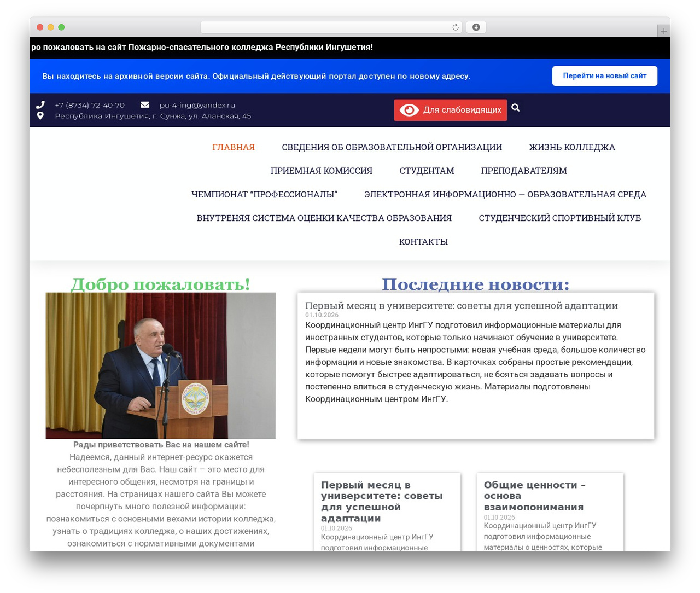
Task: Open ВНУТРЕНЯЯ СИСТЕМА ОЦЕНКИ КАЧЕСТВА ОБРАЗОВАНИЯ
Action: click(324, 218)
